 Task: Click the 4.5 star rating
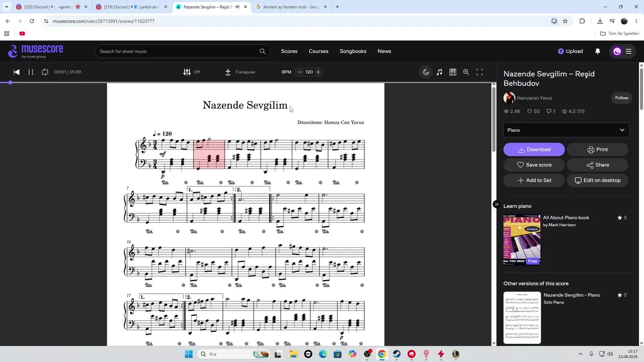pyautogui.click(x=573, y=111)
